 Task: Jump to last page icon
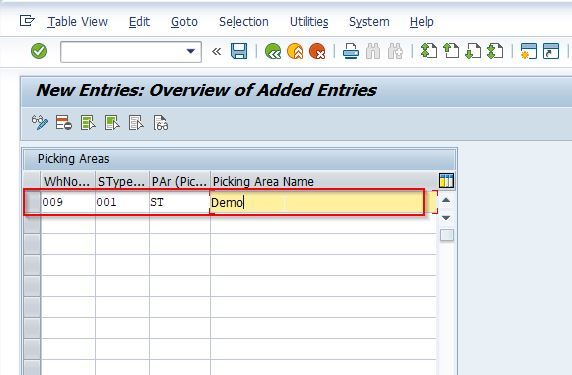[495, 51]
